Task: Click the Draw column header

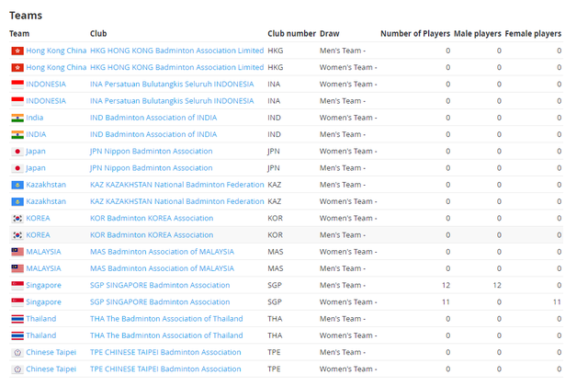Action: pos(329,34)
